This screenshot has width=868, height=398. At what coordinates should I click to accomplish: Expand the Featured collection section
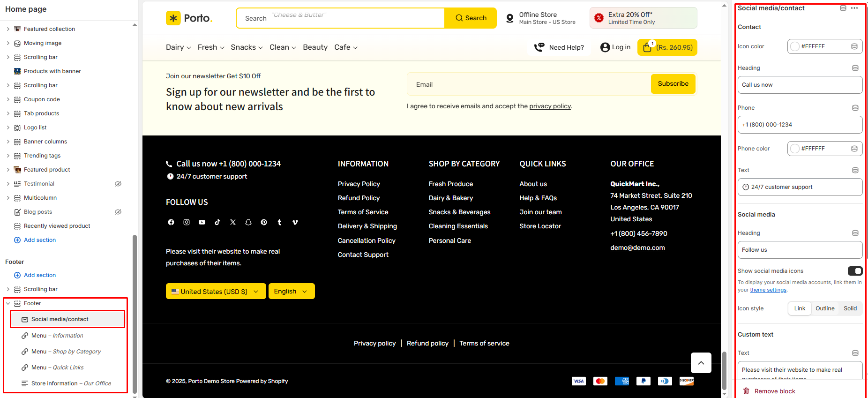click(8, 29)
